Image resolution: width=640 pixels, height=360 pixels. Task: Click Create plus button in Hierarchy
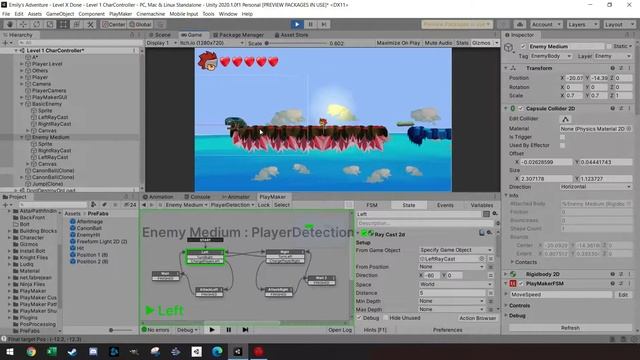[x=6, y=42]
